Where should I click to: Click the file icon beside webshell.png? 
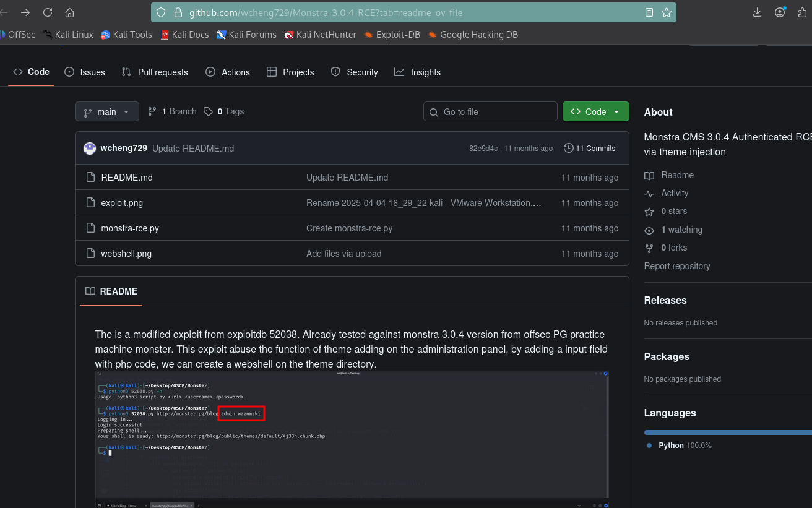(90, 254)
